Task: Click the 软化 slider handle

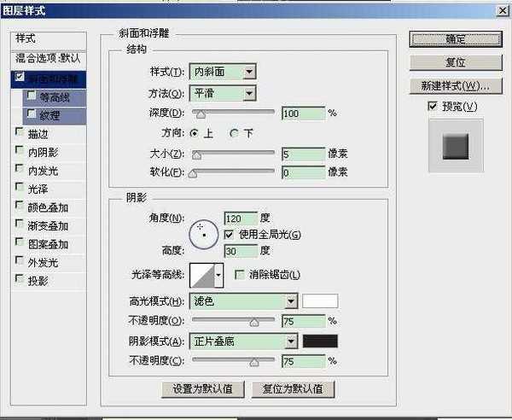Action: (x=193, y=173)
